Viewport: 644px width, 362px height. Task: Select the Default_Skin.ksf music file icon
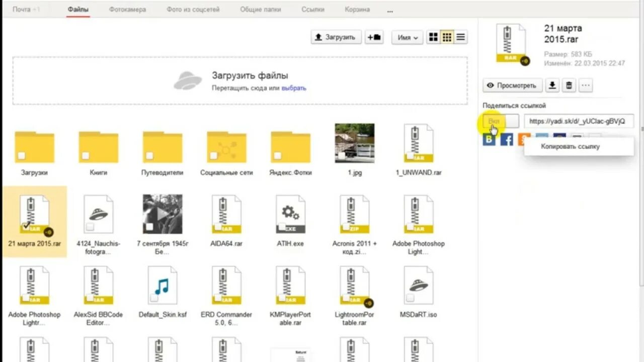click(x=163, y=286)
